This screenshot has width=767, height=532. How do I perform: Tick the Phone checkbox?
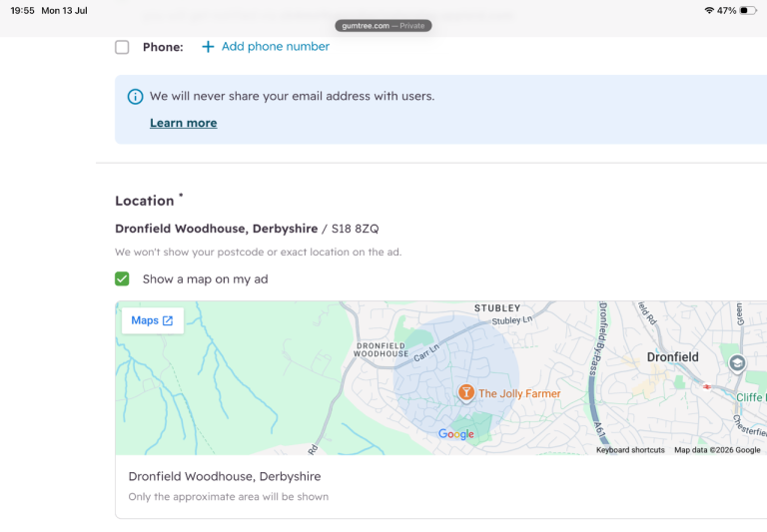(x=122, y=47)
